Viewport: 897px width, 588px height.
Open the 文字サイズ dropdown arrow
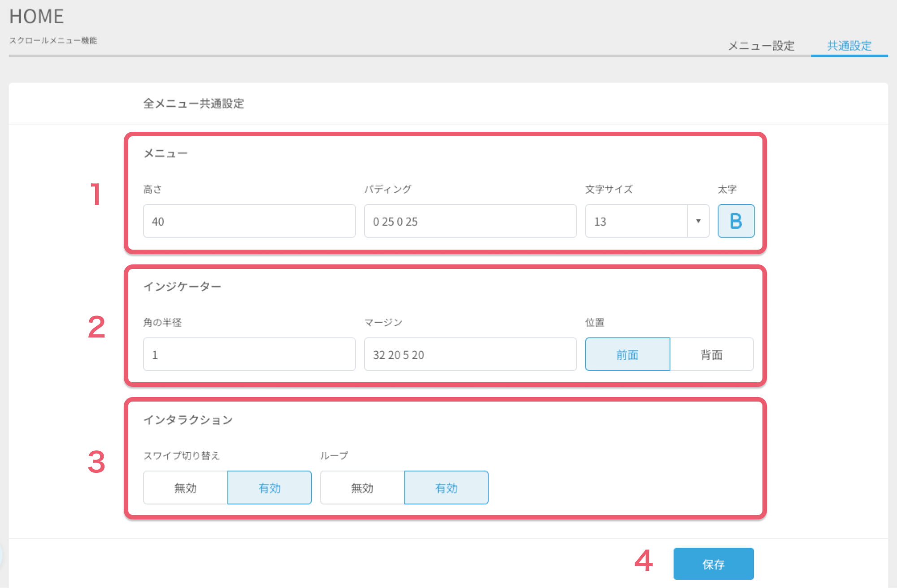[x=698, y=221]
